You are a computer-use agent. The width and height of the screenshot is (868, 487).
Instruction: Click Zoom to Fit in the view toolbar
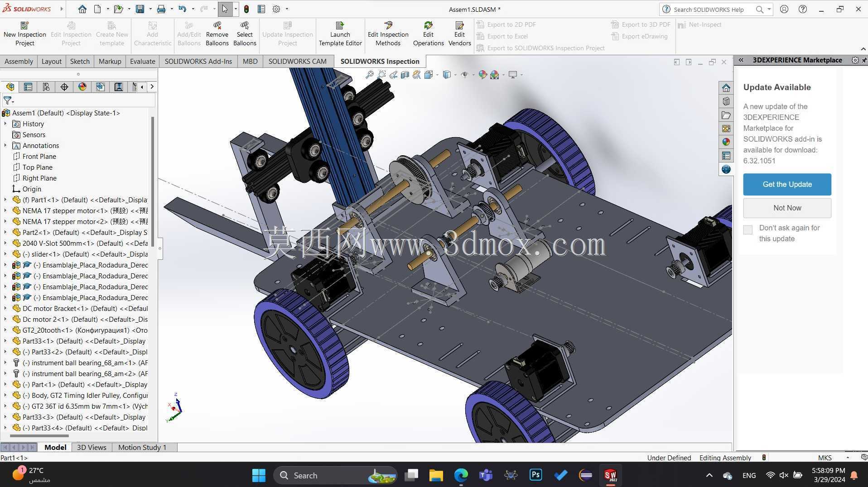pyautogui.click(x=370, y=75)
